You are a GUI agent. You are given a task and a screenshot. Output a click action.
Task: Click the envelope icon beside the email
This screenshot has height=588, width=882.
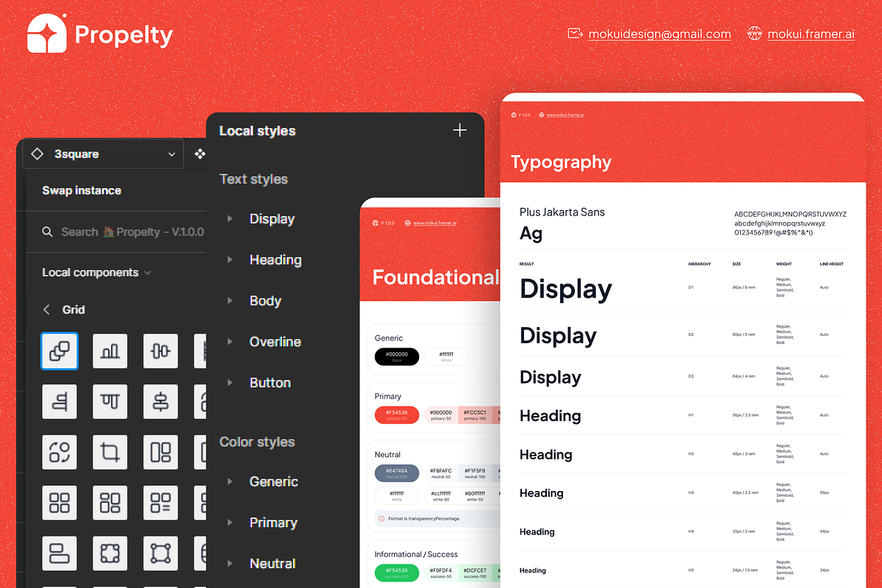pyautogui.click(x=576, y=33)
